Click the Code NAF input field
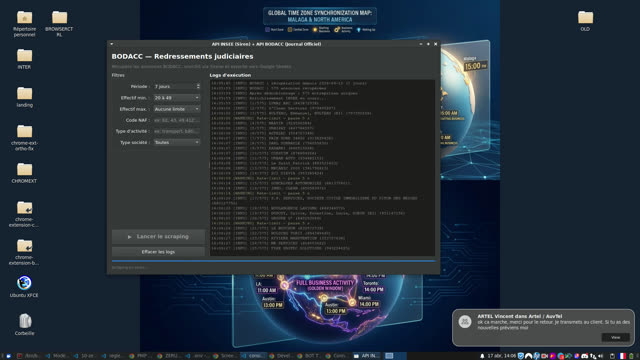The height and width of the screenshot is (360, 640). coord(177,120)
